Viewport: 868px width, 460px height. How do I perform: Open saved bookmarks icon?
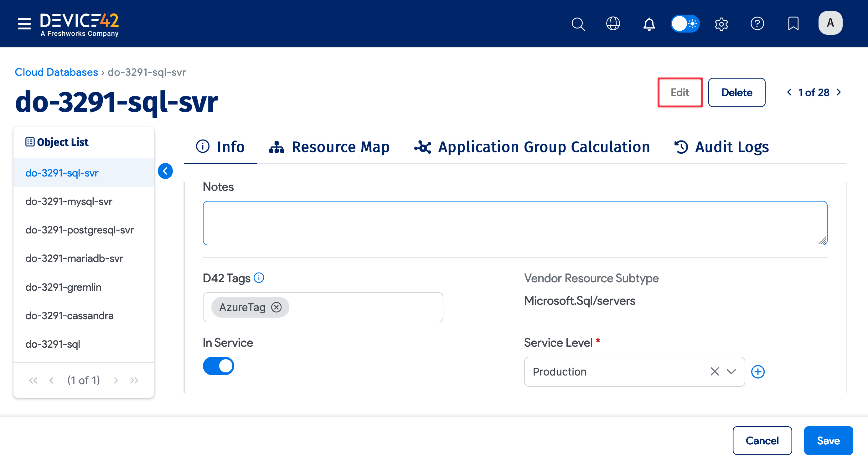[793, 23]
